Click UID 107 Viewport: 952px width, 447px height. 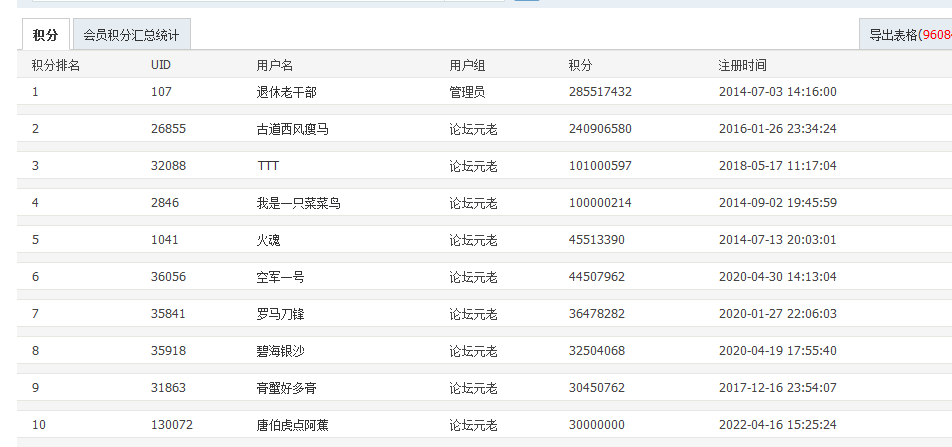(x=162, y=92)
